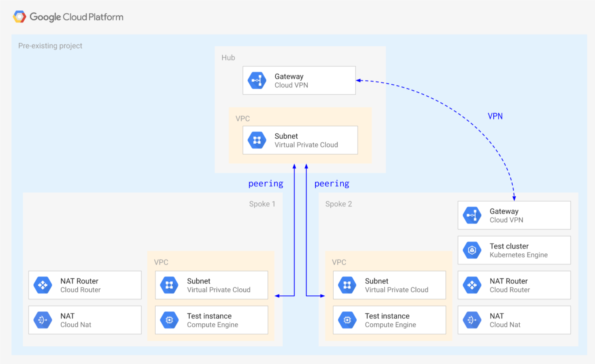595x364 pixels.
Task: Select the Hub Subnet Virtual Private Cloud card
Action: coord(300,140)
